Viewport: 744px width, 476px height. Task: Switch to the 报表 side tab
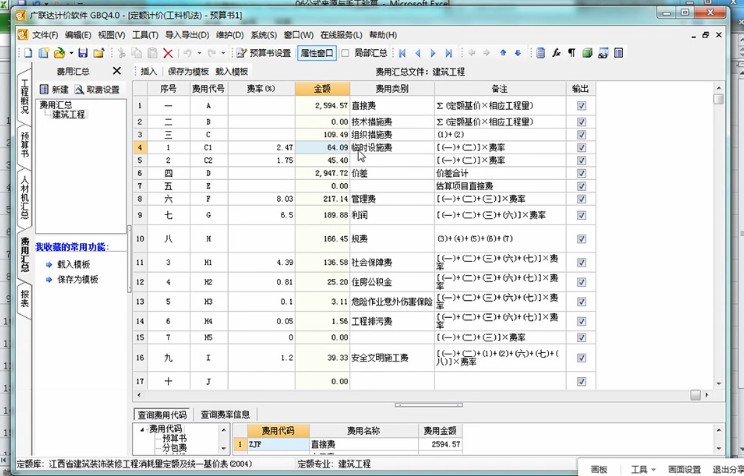[25, 299]
